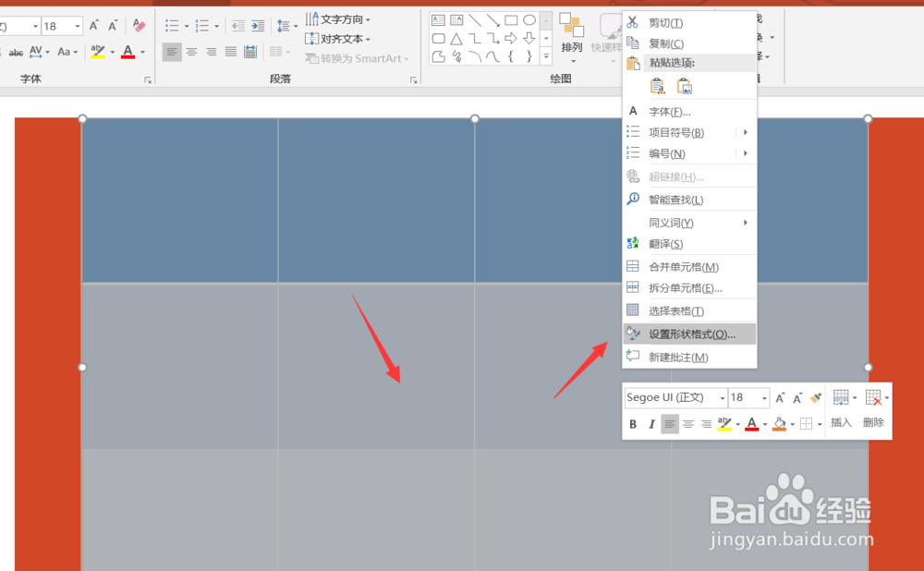Click the distributed alignment icon
The width and height of the screenshot is (924, 571).
tap(250, 52)
